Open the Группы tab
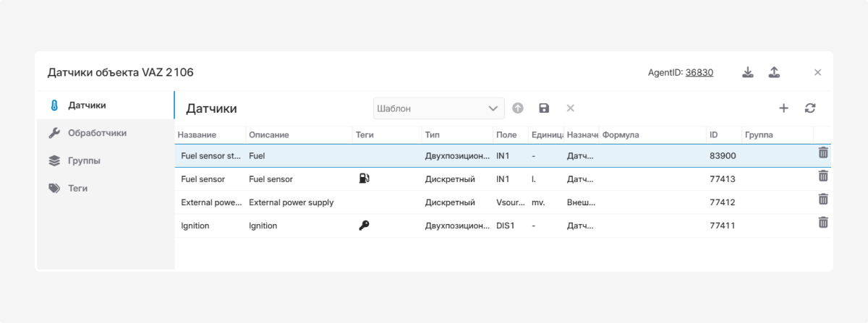Screen dimensions: 868x323 (x=84, y=160)
